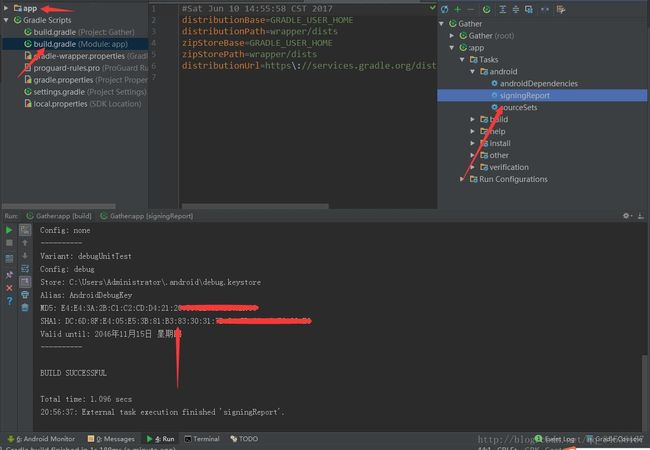Toggle tasks execution view in Run panel
This screenshot has height=450, width=650.
tap(25, 230)
